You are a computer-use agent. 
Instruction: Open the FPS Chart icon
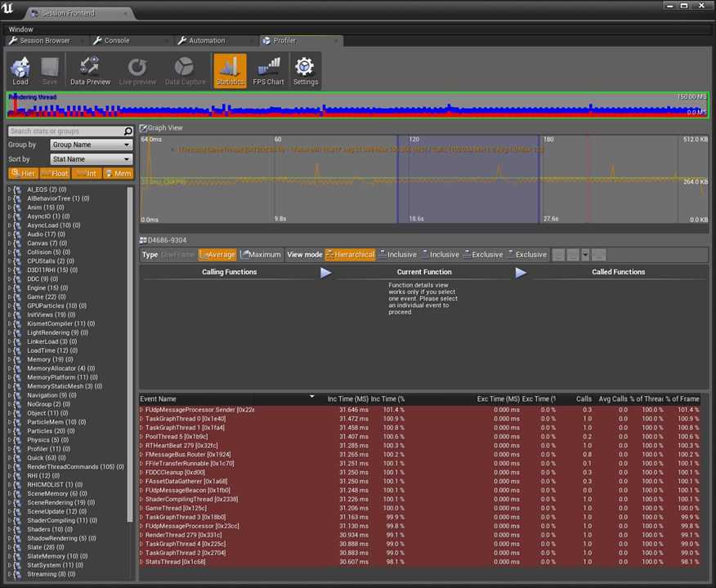pos(268,67)
